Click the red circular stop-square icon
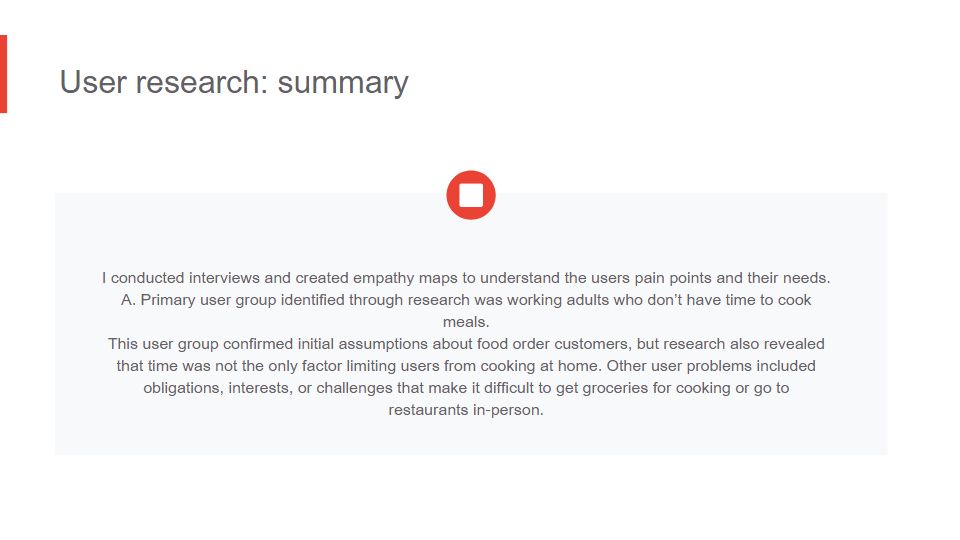960x540 pixels. 471,195
